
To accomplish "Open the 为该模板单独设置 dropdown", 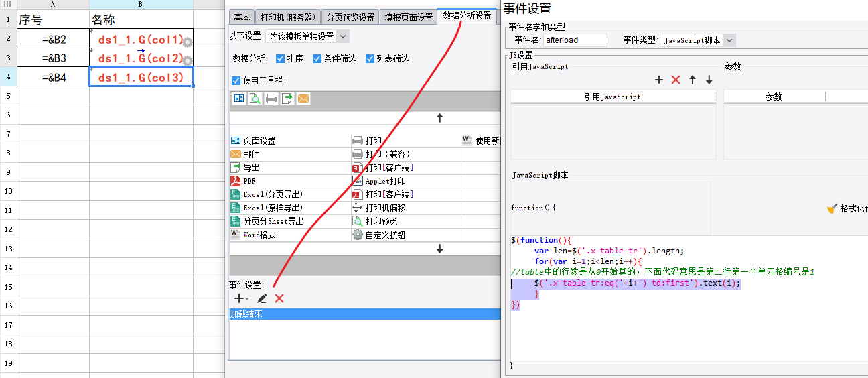I will (x=308, y=36).
